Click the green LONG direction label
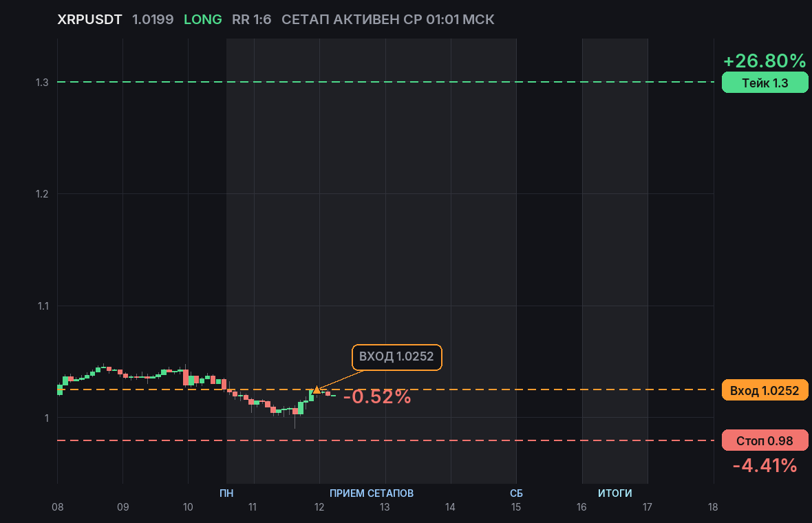The height and width of the screenshot is (523, 812). coord(203,20)
